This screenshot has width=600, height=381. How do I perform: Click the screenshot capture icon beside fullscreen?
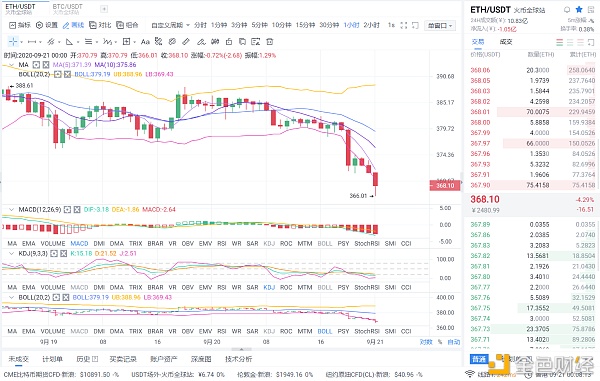click(x=415, y=25)
